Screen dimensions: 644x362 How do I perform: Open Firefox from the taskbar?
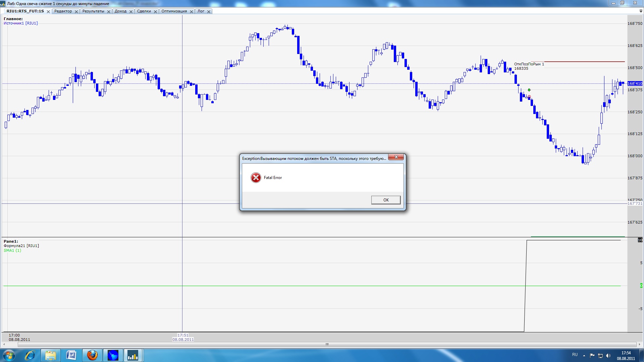click(x=92, y=355)
